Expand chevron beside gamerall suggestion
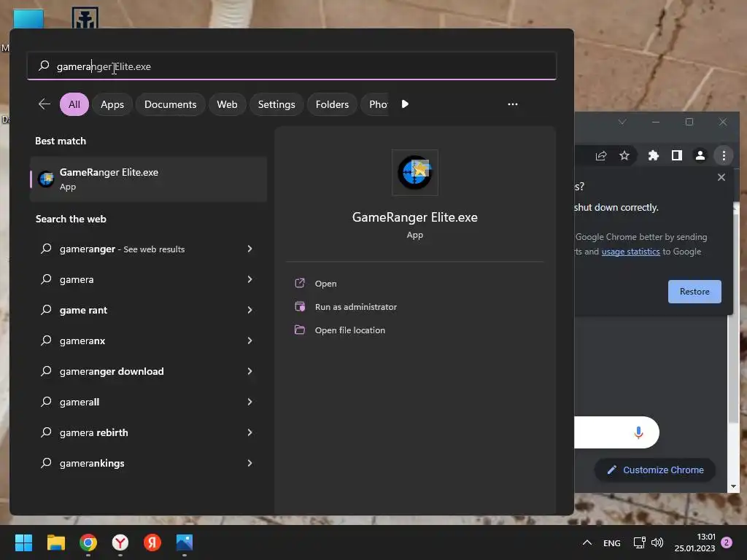The height and width of the screenshot is (560, 747). [x=249, y=402]
